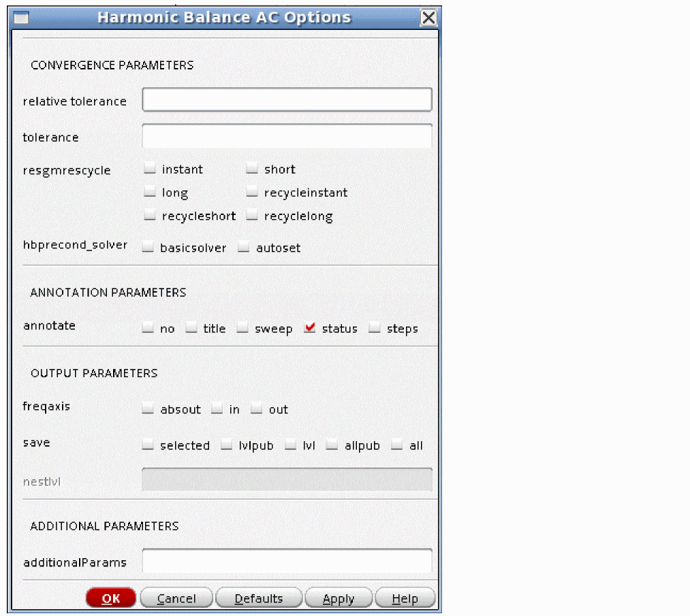Check the recycleshort option

tap(150, 215)
